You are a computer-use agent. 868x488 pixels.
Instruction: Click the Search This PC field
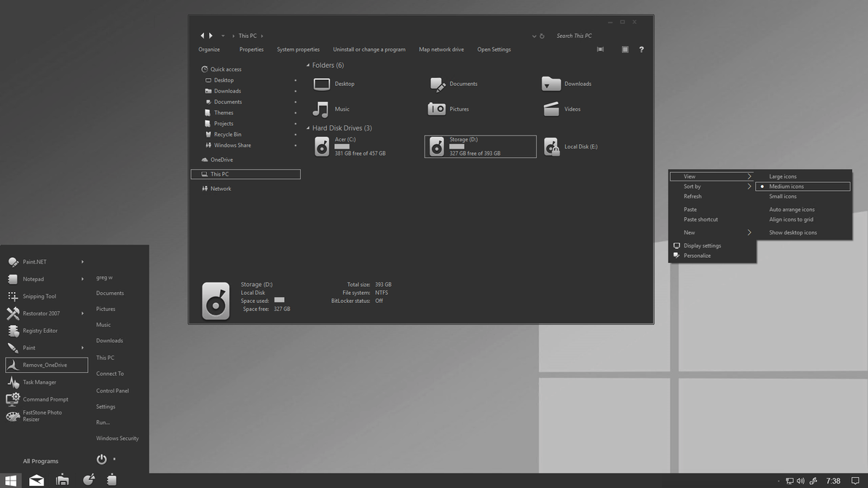583,36
